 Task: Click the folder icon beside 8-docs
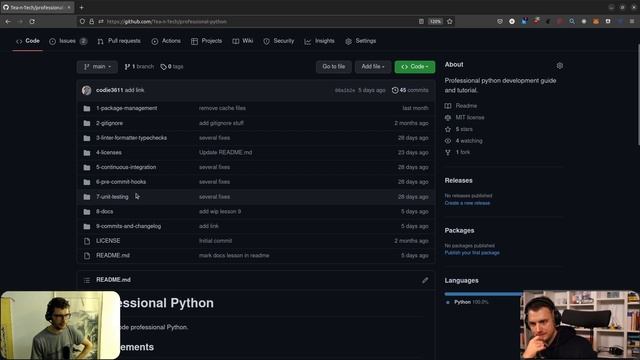coord(87,212)
